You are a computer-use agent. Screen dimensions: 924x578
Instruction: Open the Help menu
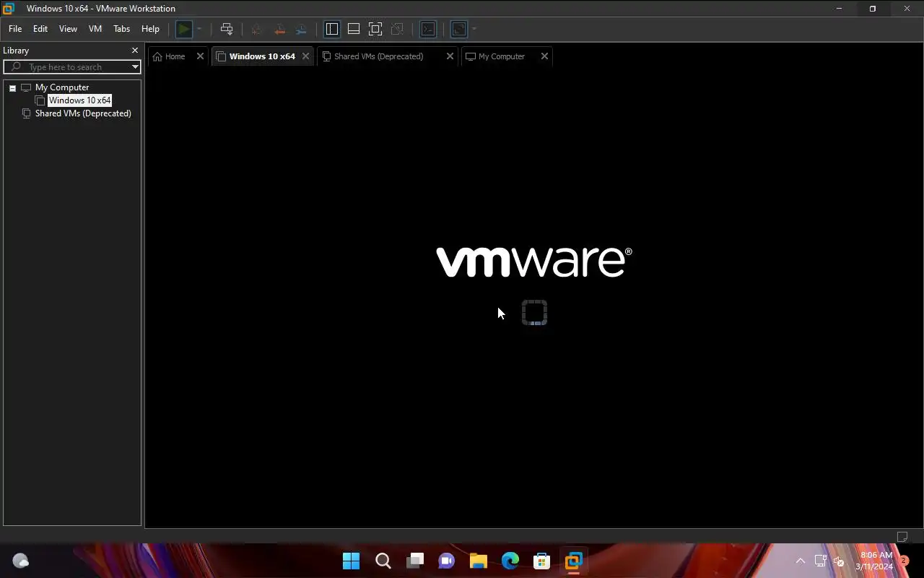click(150, 29)
